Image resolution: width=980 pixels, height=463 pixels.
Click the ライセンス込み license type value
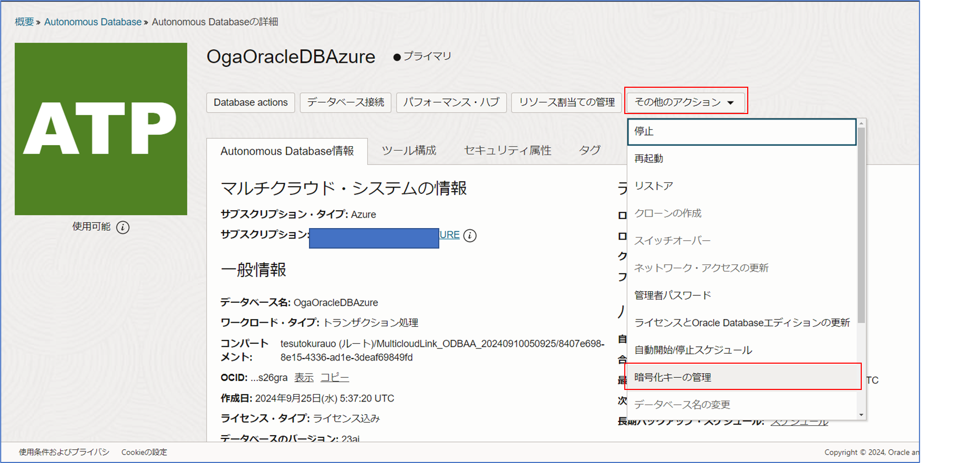point(346,418)
